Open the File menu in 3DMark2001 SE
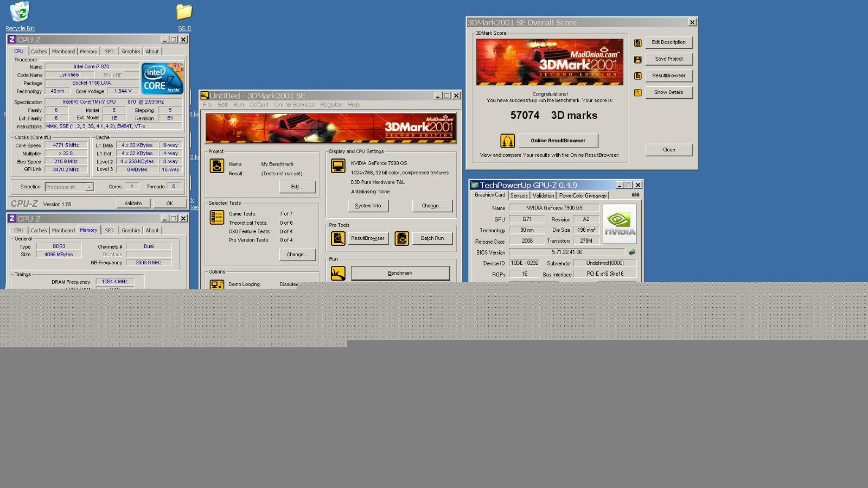 [207, 105]
